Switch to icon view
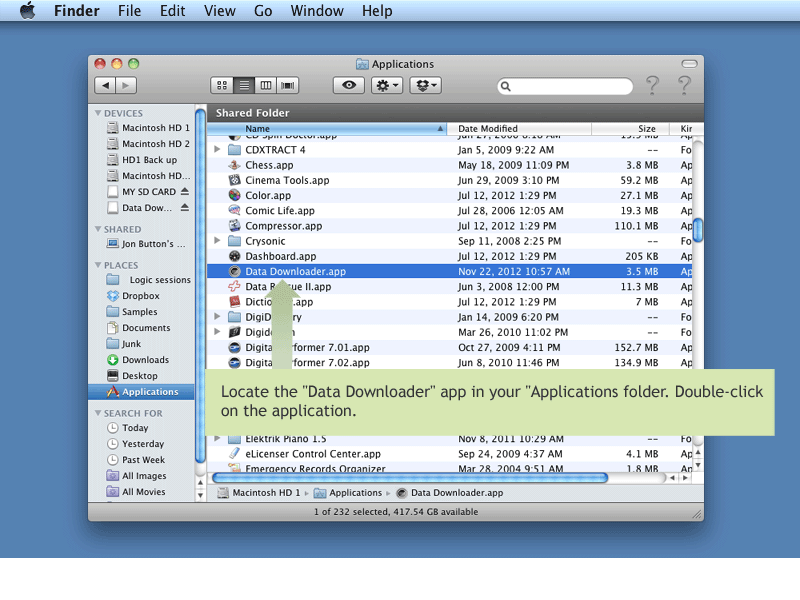 pos(222,85)
